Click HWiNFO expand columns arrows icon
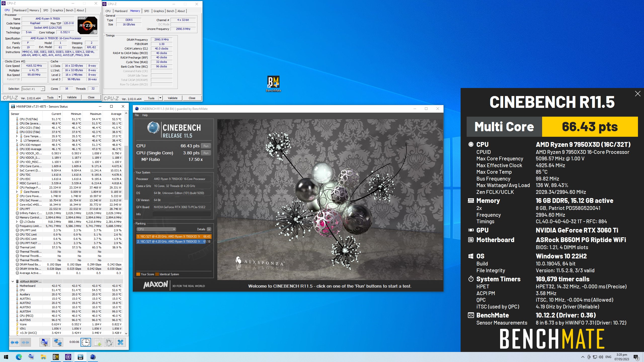Screen dimensions: 644x362 pyautogui.click(x=15, y=342)
